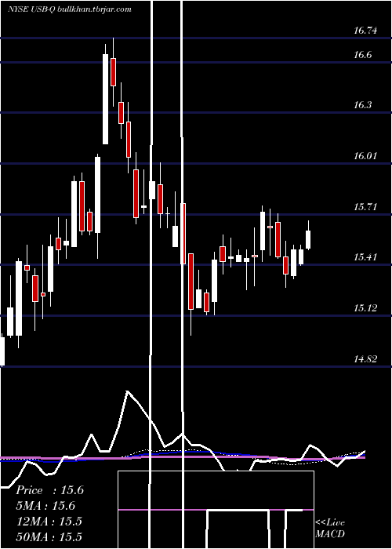Select the 16.01 price level label

[365, 156]
